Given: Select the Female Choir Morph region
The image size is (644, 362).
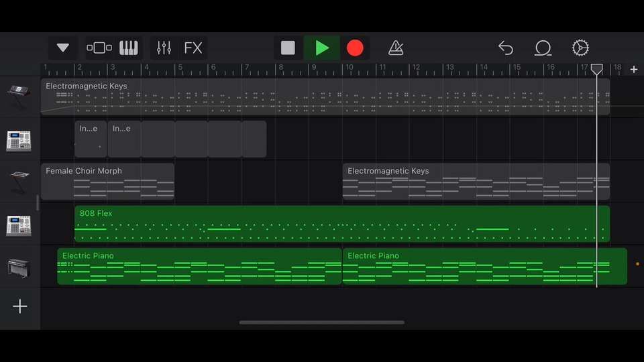Looking at the screenshot, I should pyautogui.click(x=107, y=182).
